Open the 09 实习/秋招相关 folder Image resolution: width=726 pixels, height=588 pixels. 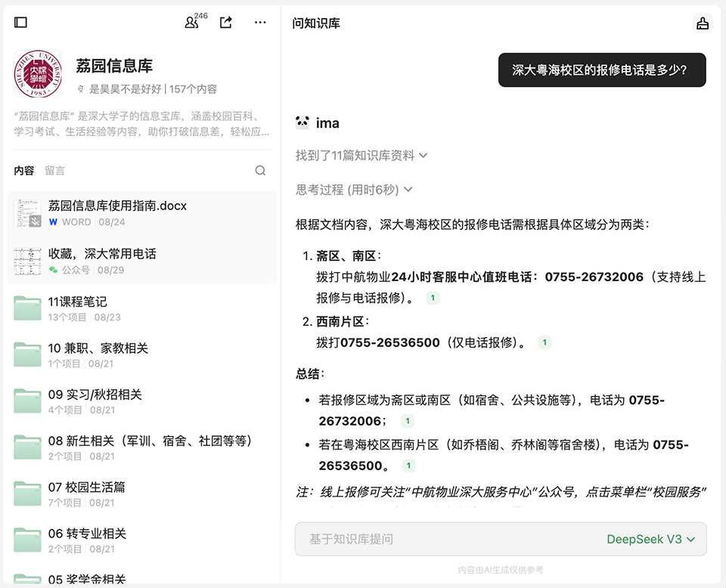click(x=95, y=395)
